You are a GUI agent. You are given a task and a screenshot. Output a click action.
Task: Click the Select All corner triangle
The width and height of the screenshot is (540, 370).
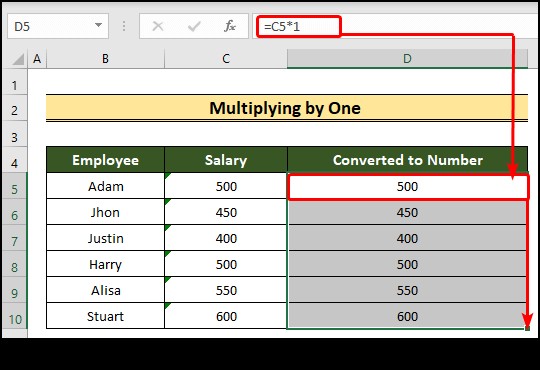[x=18, y=59]
